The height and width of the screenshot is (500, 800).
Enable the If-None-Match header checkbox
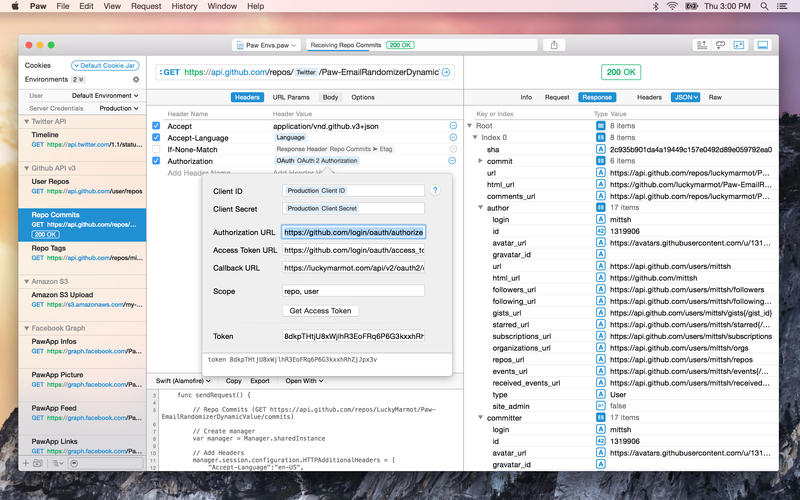coord(156,149)
